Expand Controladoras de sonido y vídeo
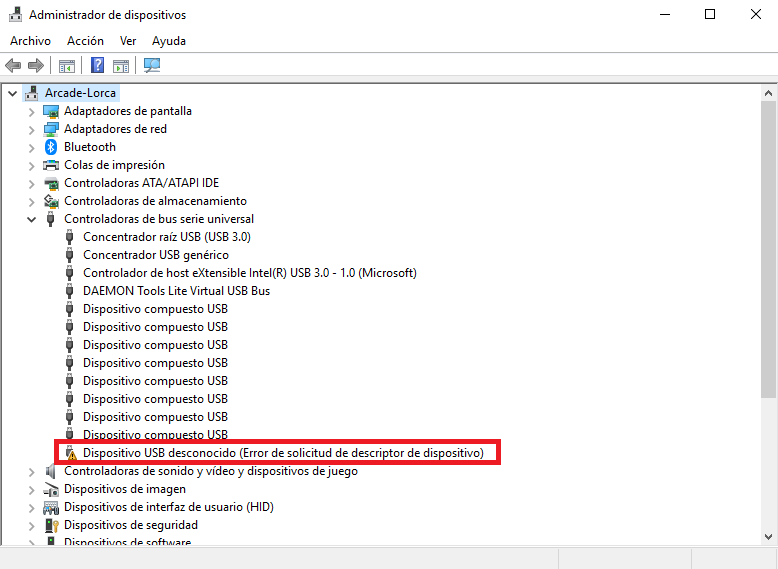Screen dimensions: 778x569 (x=32, y=472)
